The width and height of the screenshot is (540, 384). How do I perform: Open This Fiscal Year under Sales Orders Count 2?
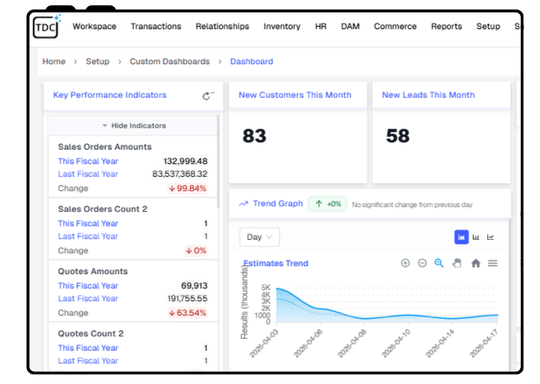coord(88,224)
